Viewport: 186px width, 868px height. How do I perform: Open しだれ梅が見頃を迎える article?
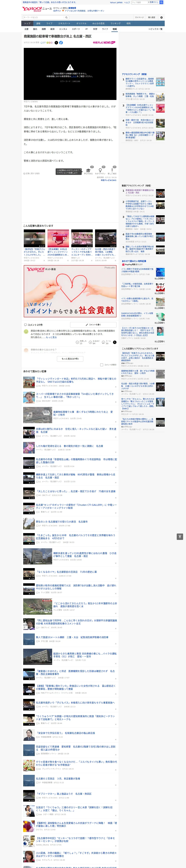(70, 446)
